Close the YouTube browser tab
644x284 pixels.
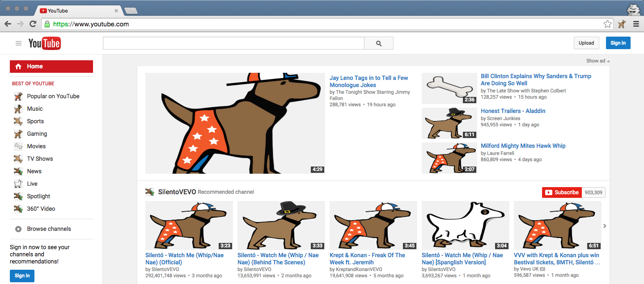click(x=116, y=11)
